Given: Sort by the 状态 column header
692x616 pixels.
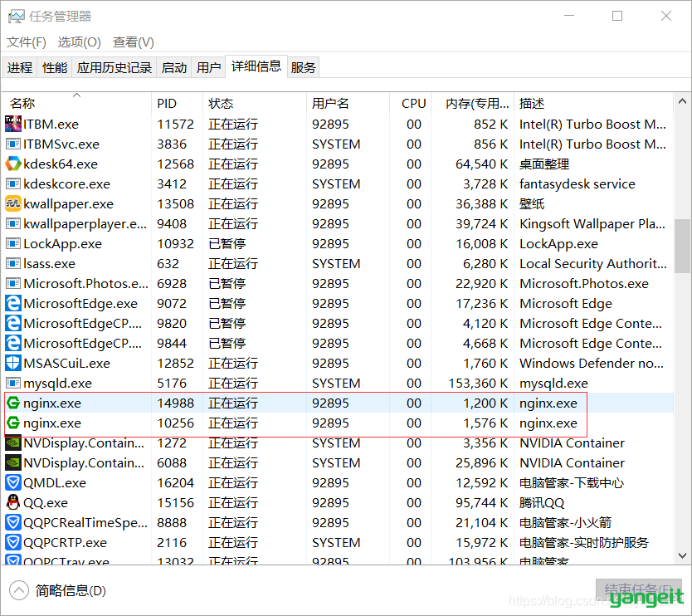Looking at the screenshot, I should (x=255, y=103).
